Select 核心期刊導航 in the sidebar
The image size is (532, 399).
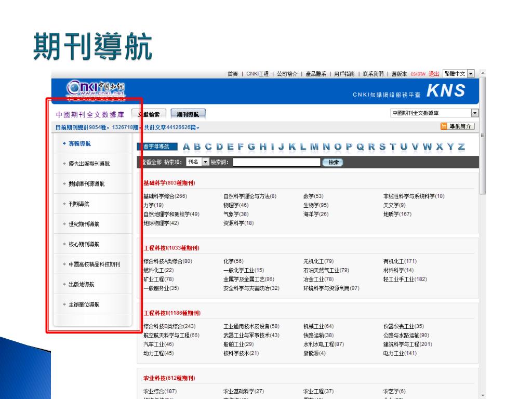click(84, 244)
